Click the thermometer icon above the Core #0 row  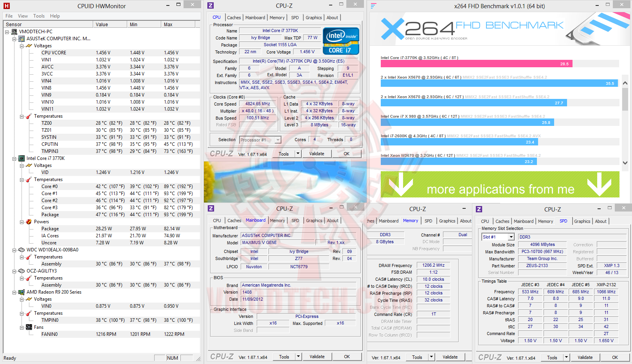(29, 179)
